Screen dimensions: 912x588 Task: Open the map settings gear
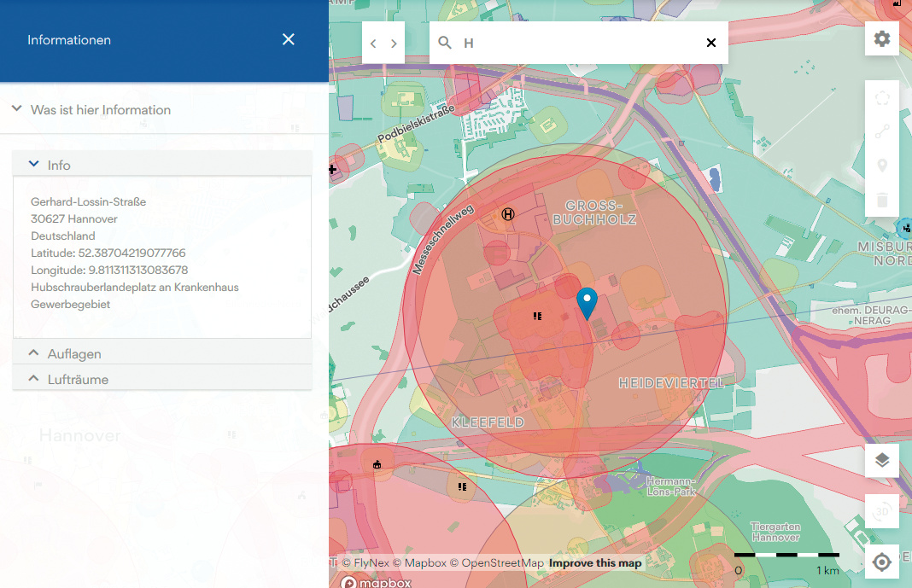click(881, 39)
